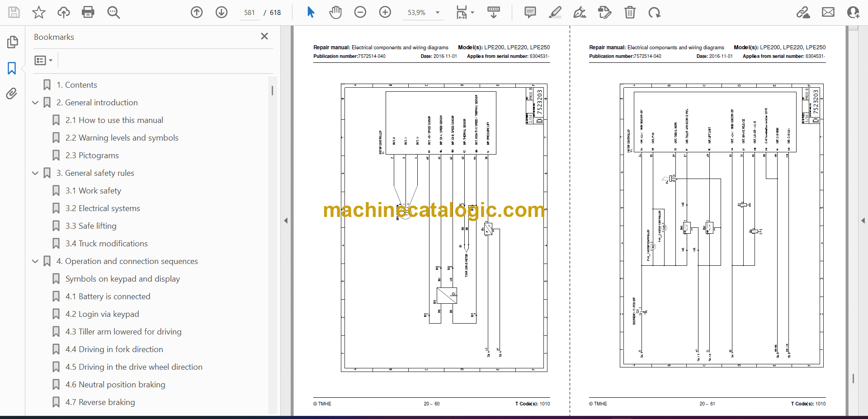This screenshot has height=419, width=868.
Task: Open the bookmark options menu
Action: [x=43, y=60]
